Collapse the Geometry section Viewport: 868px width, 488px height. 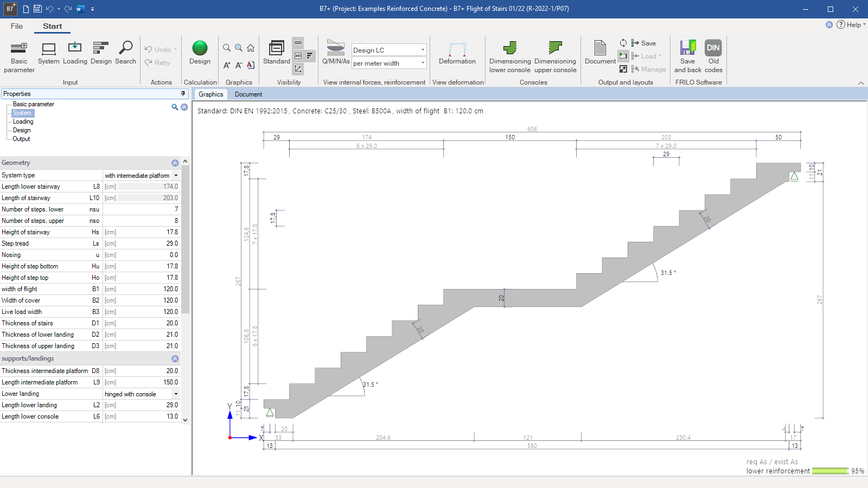coord(175,163)
